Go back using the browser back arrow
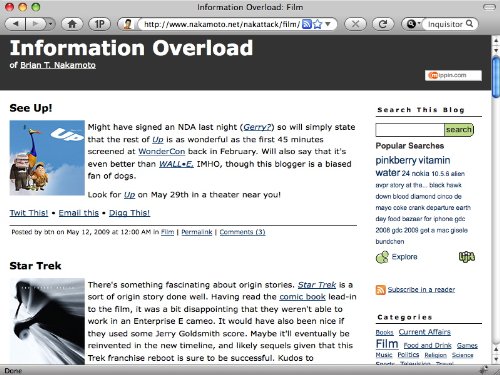Screen dimensions: 500x375 (16, 24)
